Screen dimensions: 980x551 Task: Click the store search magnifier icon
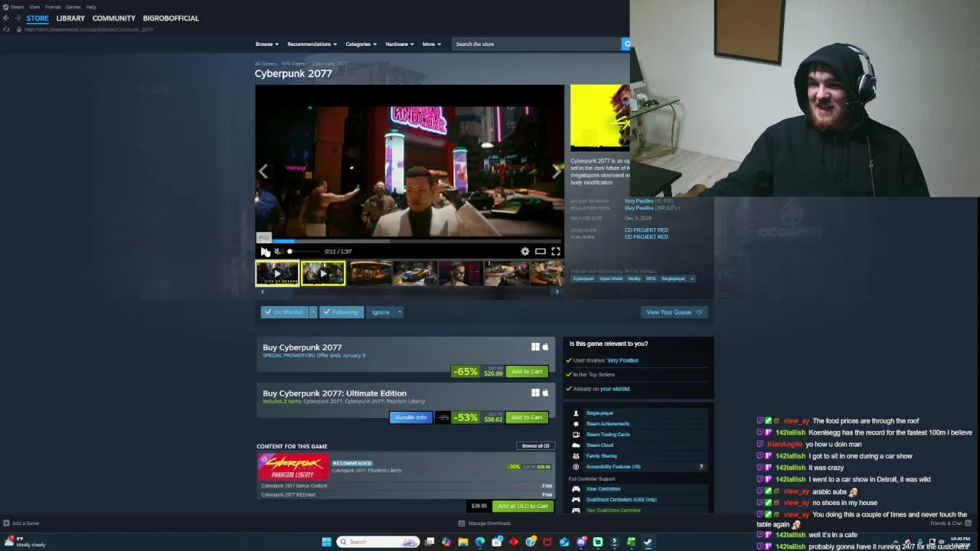click(x=626, y=44)
